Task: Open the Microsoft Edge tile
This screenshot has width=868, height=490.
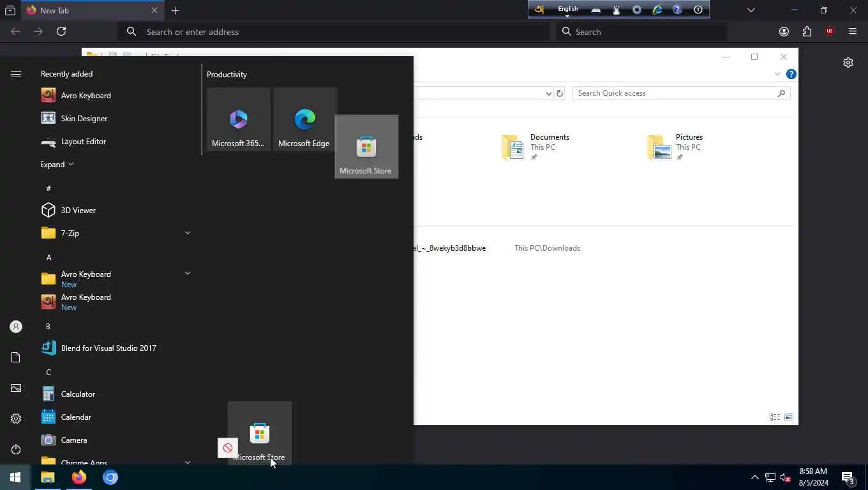Action: click(305, 119)
